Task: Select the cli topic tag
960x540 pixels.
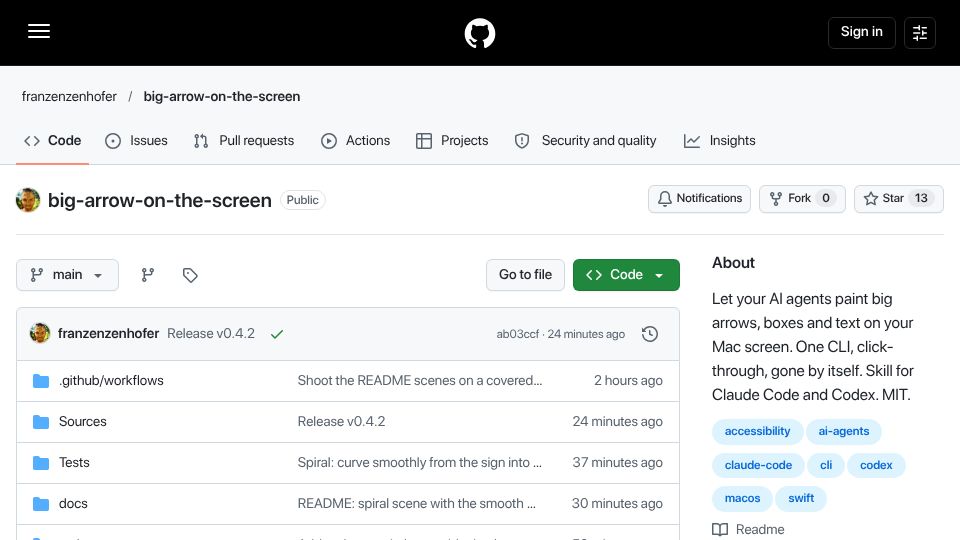Action: pyautogui.click(x=826, y=465)
